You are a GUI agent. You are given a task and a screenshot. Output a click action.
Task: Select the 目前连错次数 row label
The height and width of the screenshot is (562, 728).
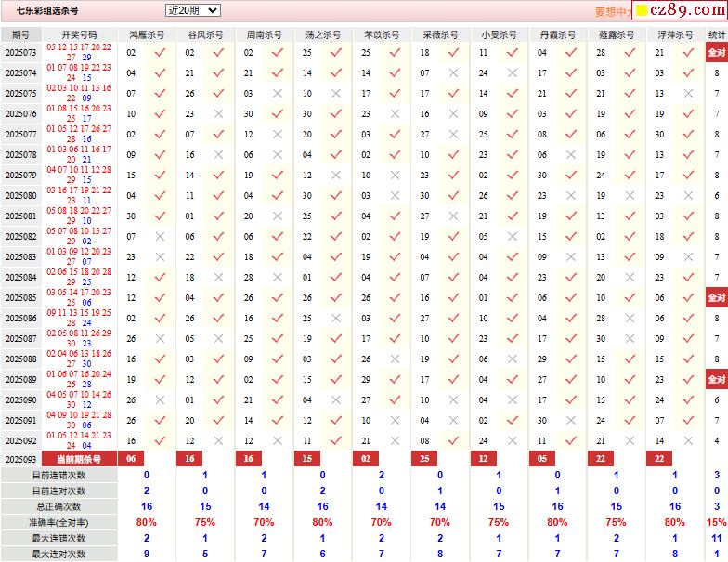59,476
